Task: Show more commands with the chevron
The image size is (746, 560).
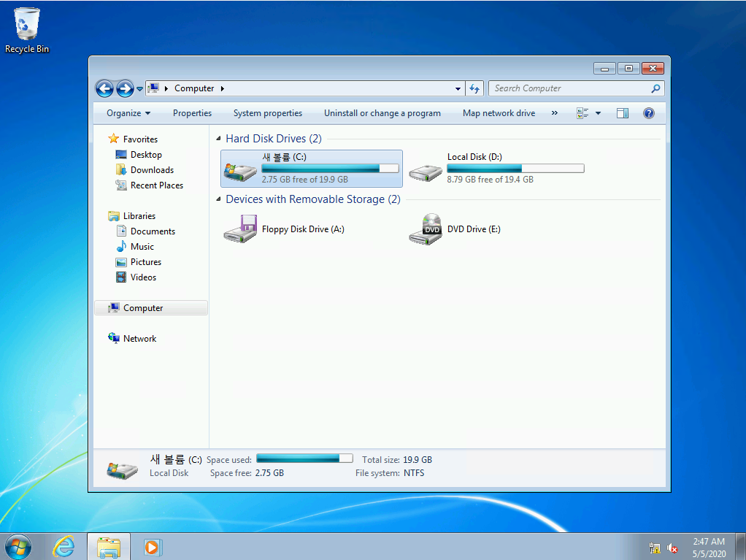Action: pos(554,113)
